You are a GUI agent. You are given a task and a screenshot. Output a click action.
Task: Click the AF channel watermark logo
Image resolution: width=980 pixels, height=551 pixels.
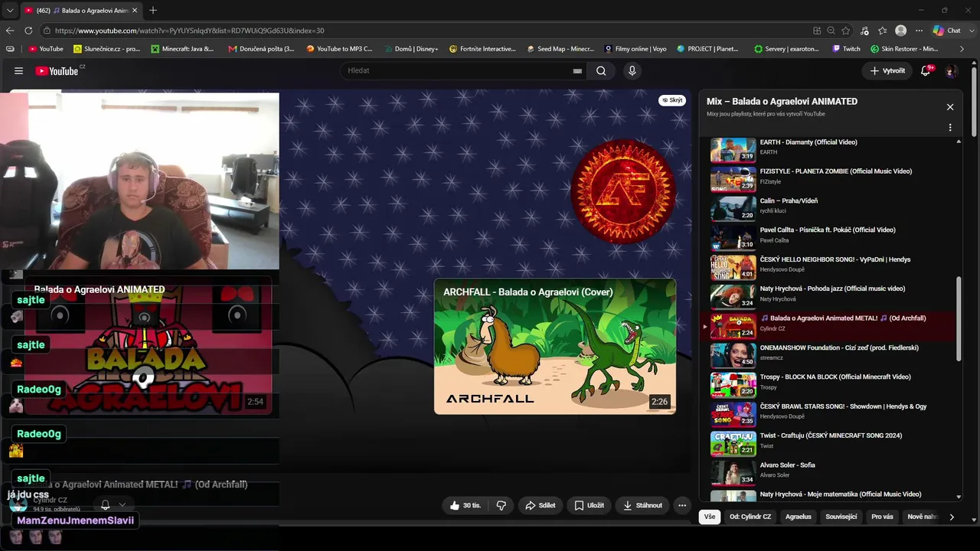point(623,191)
